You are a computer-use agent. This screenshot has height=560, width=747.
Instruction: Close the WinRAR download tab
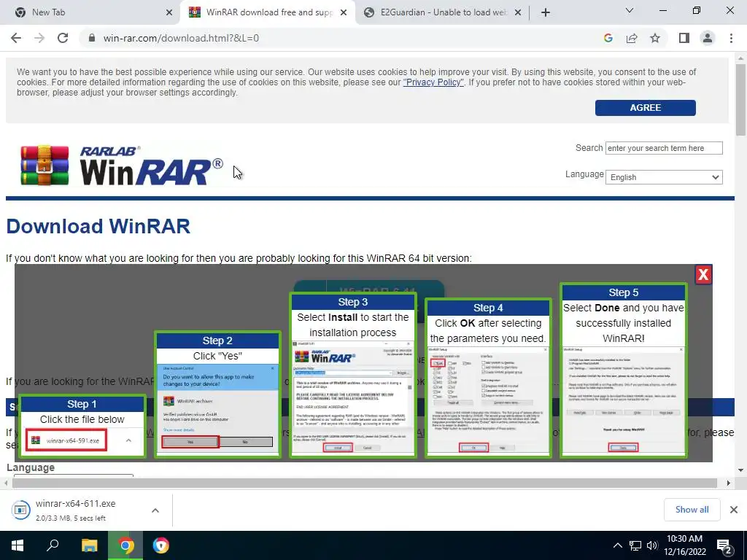(x=344, y=13)
